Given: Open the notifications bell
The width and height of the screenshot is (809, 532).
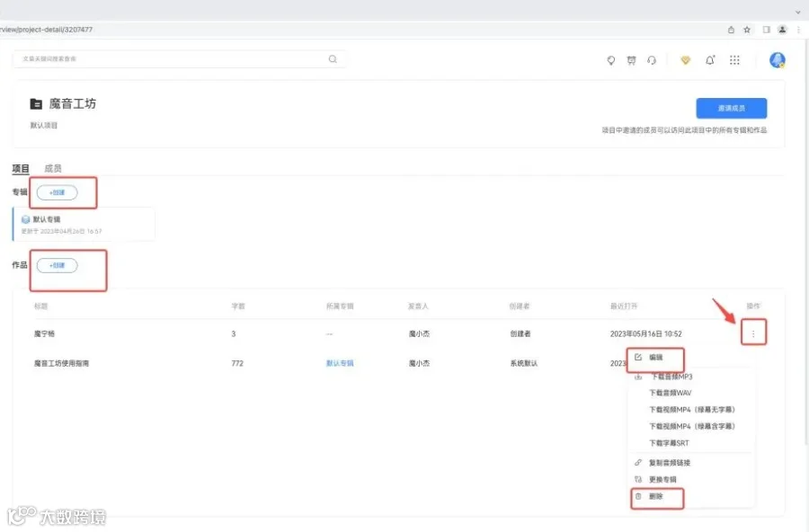Looking at the screenshot, I should pos(710,60).
